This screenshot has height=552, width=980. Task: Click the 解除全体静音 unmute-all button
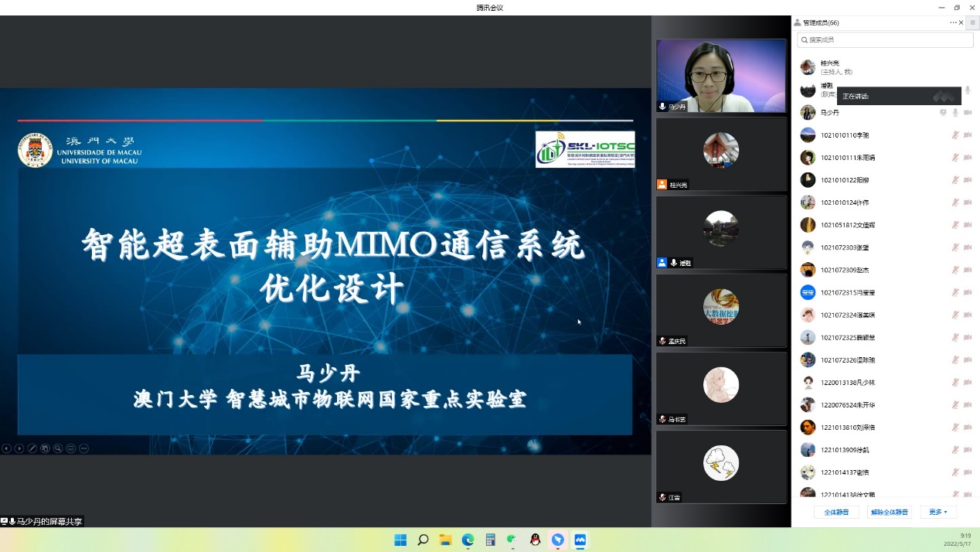point(889,512)
